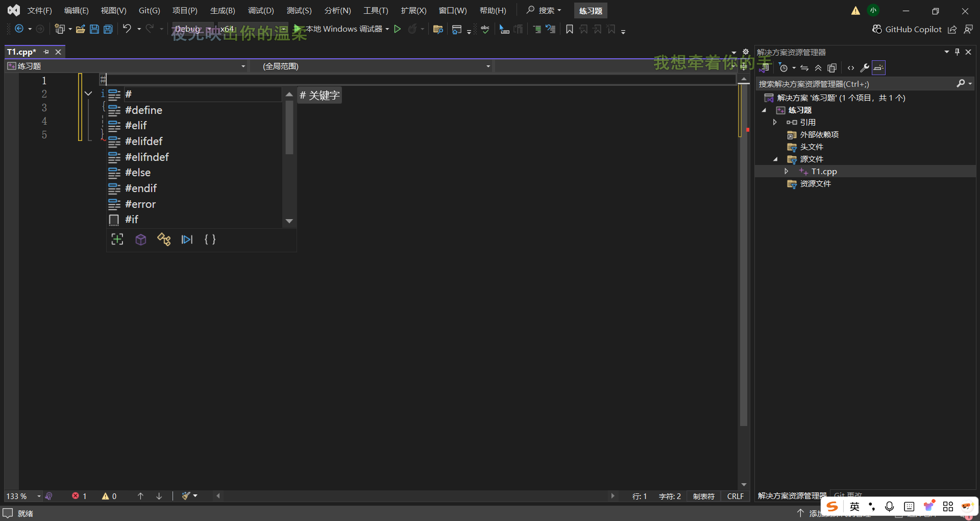The width and height of the screenshot is (980, 521).
Task: Open the 工具(T) menu
Action: tap(376, 11)
